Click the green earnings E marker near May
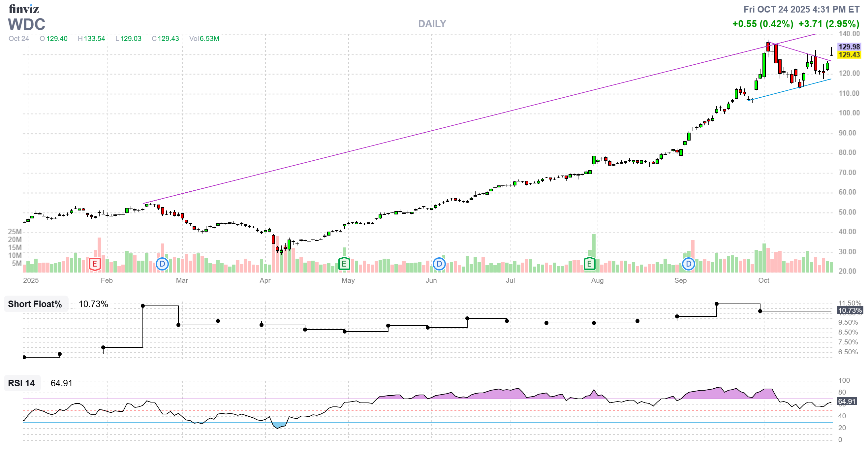The height and width of the screenshot is (450, 868). 344,264
